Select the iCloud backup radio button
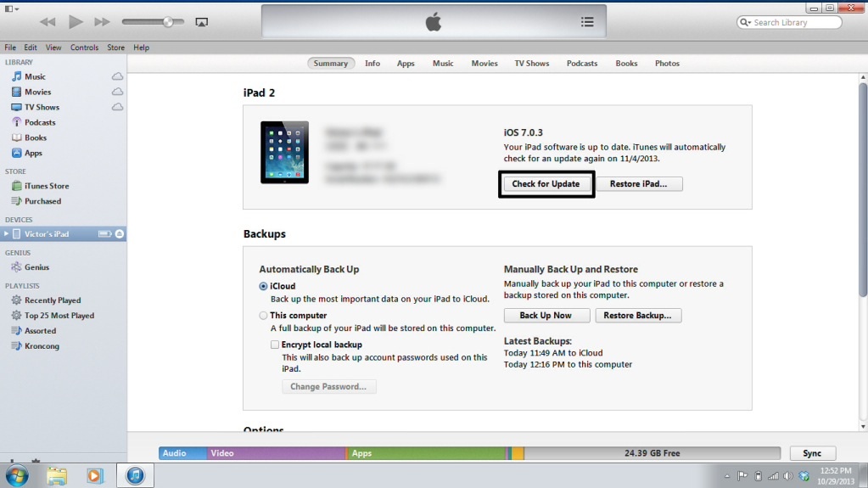Image resolution: width=868 pixels, height=488 pixels. [x=263, y=286]
